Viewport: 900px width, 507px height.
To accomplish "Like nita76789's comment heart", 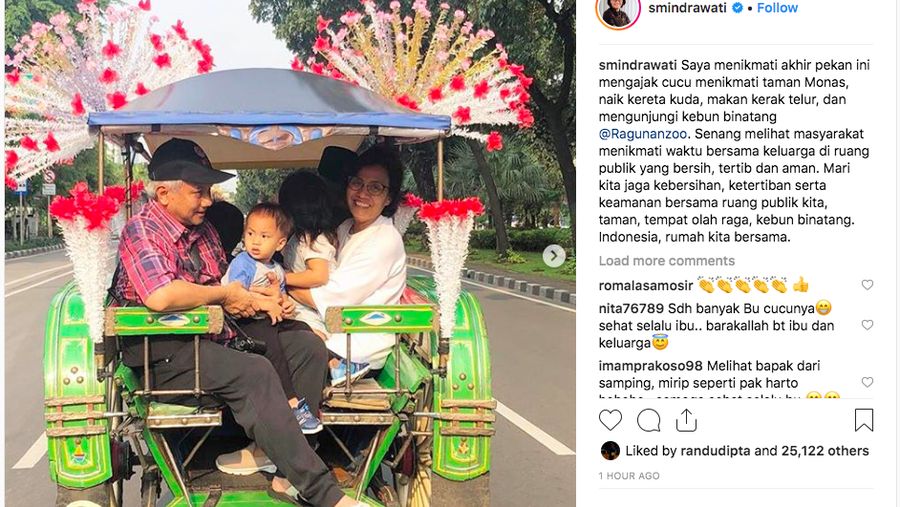I will pyautogui.click(x=867, y=325).
